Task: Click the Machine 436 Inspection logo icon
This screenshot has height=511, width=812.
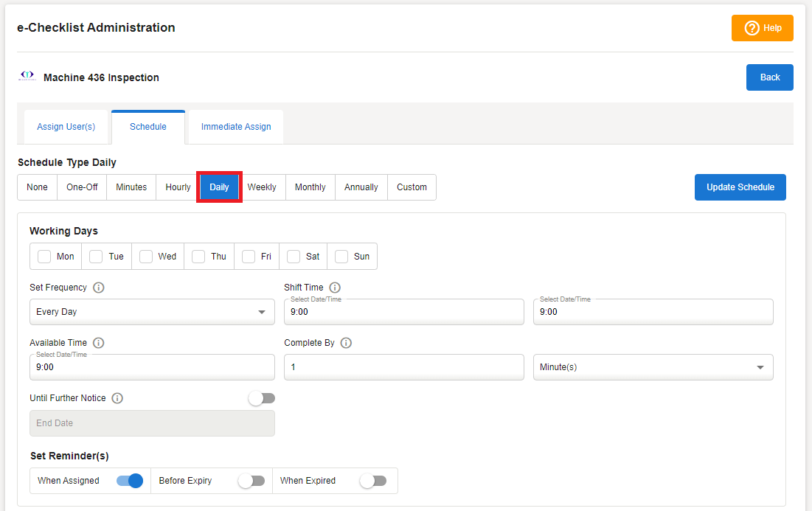Action: pyautogui.click(x=27, y=76)
